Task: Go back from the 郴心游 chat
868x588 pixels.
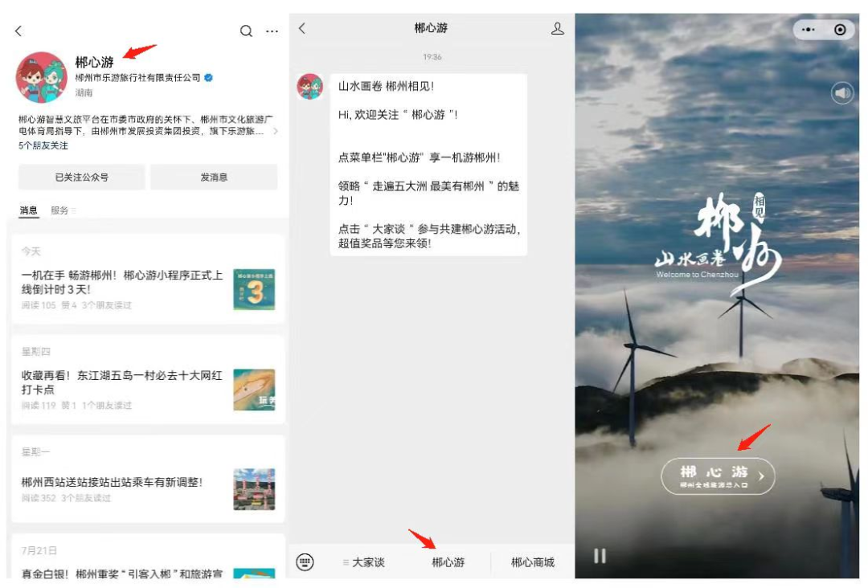Action: click(x=302, y=28)
